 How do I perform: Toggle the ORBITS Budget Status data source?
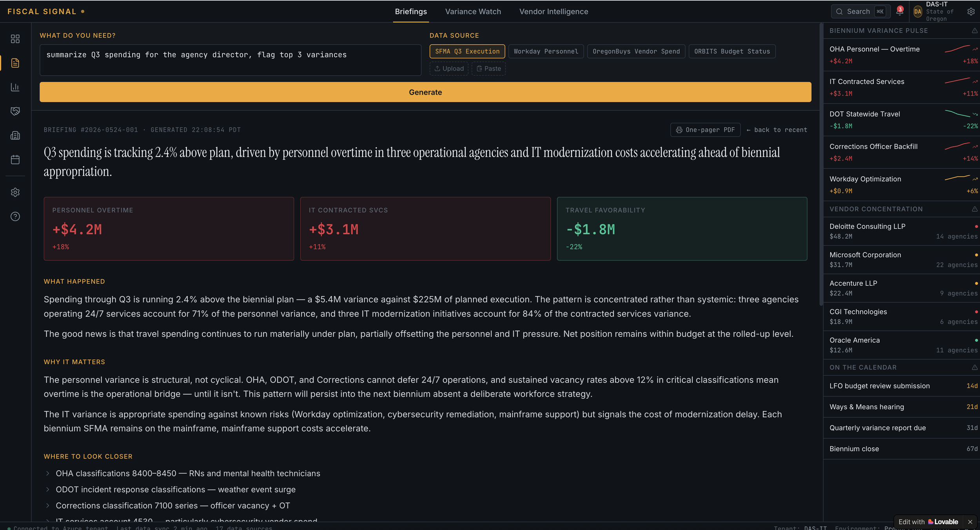(732, 51)
